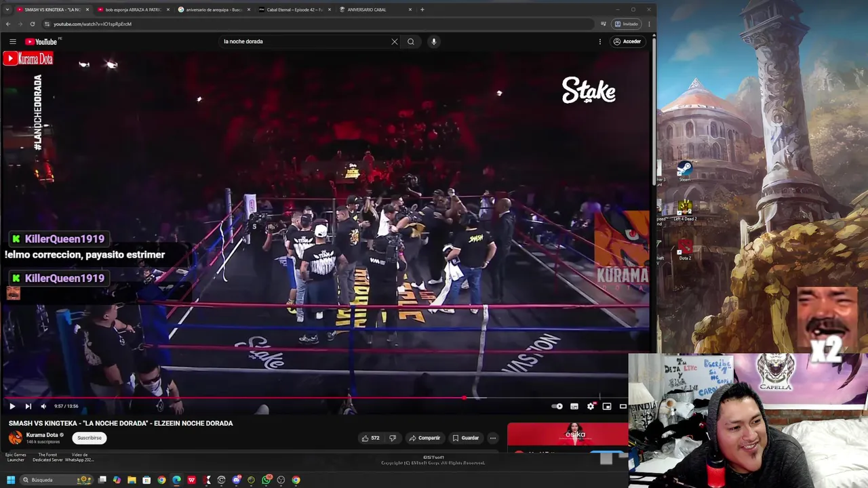Clear the YouTube search text

395,41
